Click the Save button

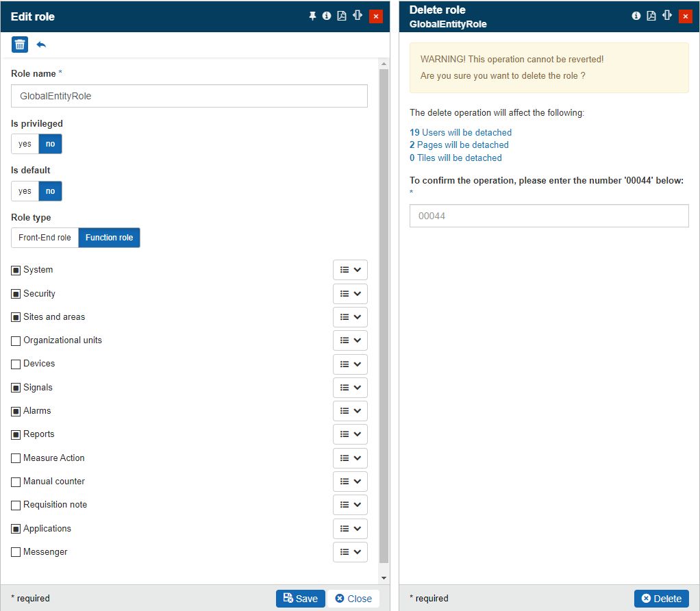(x=300, y=598)
